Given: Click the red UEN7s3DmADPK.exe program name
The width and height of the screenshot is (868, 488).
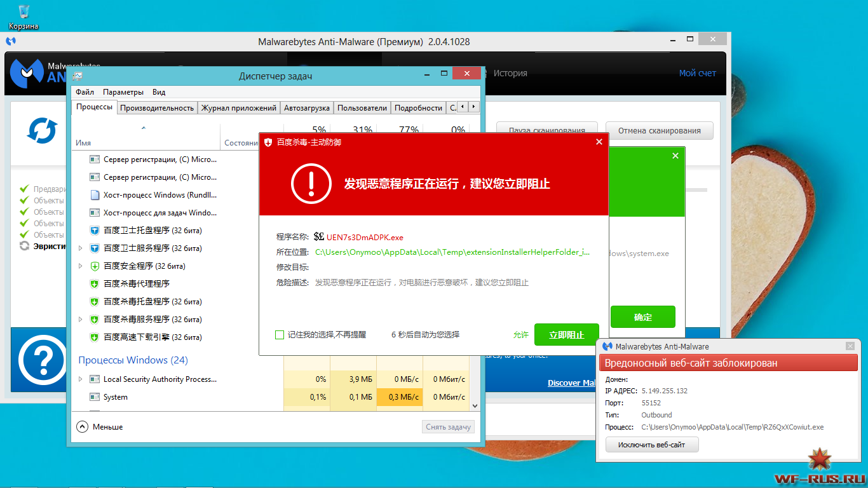Looking at the screenshot, I should 365,238.
